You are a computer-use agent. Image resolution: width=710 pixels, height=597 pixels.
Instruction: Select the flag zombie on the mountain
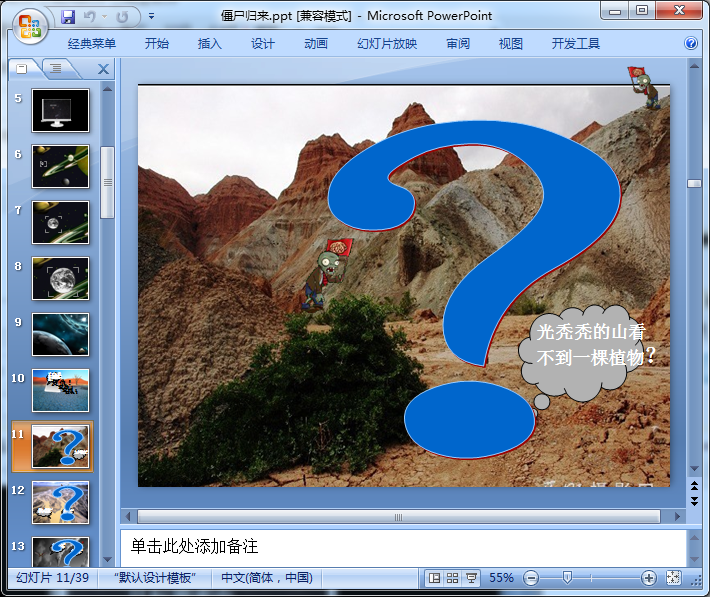click(x=328, y=275)
